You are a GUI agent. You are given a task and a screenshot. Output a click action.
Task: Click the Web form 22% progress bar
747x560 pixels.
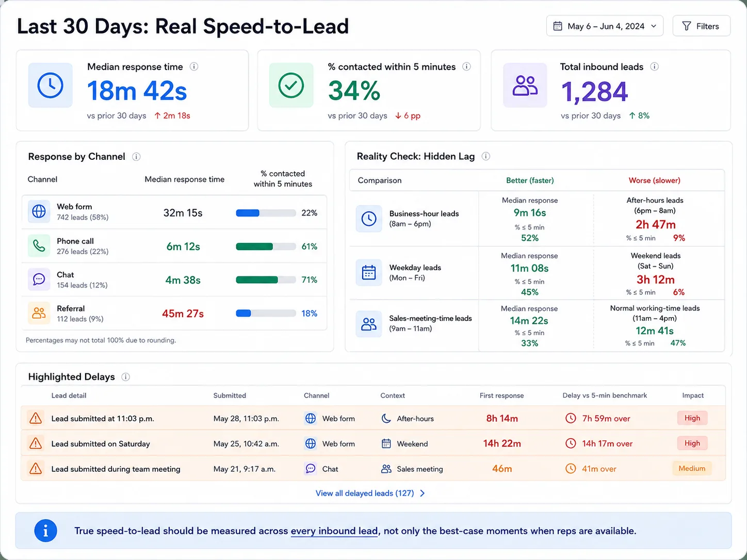pyautogui.click(x=266, y=213)
